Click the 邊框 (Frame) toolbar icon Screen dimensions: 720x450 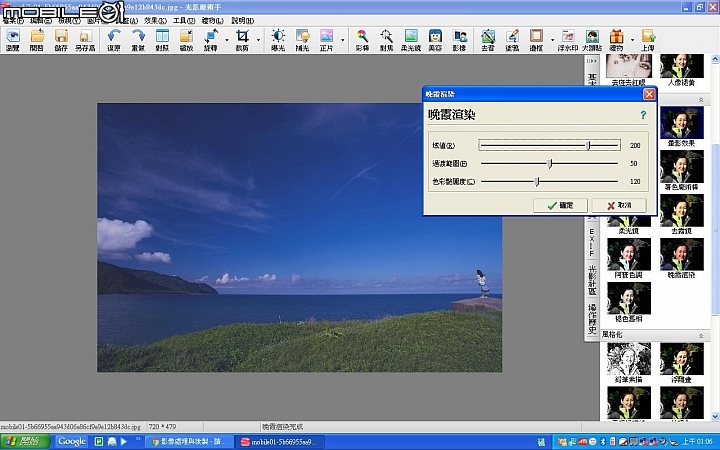[x=536, y=39]
